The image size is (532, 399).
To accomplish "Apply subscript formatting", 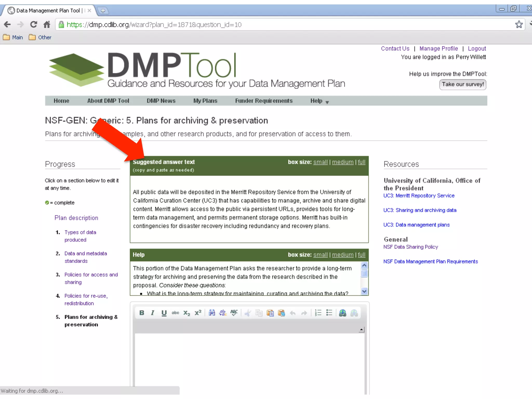I will point(187,313).
